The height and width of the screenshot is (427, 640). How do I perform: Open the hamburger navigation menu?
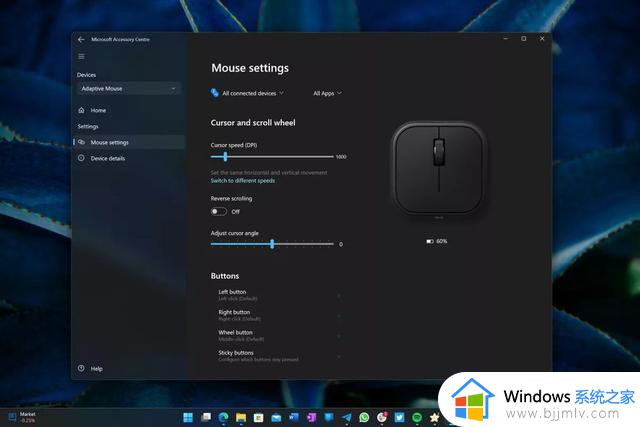click(x=81, y=56)
